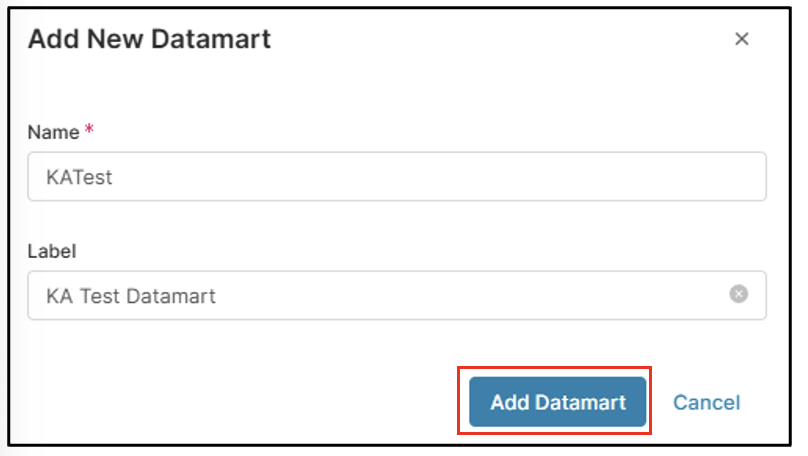Viewport: 808px width, 456px height.
Task: Clear the Label field with the x icon
Action: click(x=738, y=295)
